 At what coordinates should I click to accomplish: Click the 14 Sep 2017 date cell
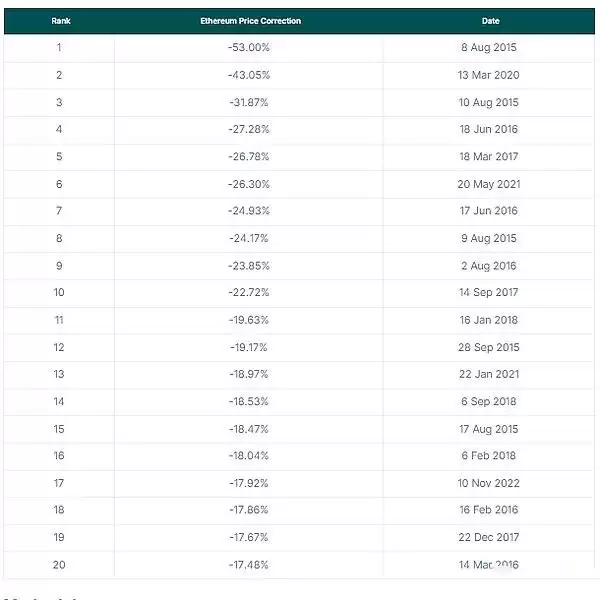pyautogui.click(x=489, y=293)
